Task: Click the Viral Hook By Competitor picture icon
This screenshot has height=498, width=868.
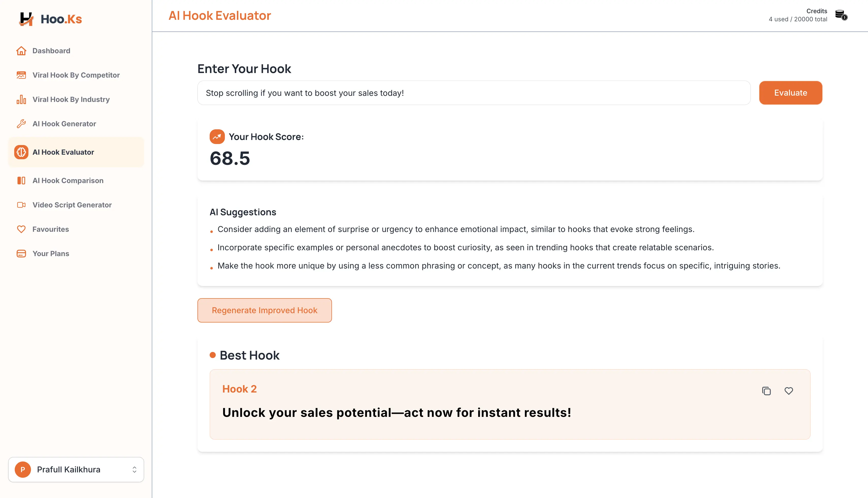Action: [x=21, y=75]
